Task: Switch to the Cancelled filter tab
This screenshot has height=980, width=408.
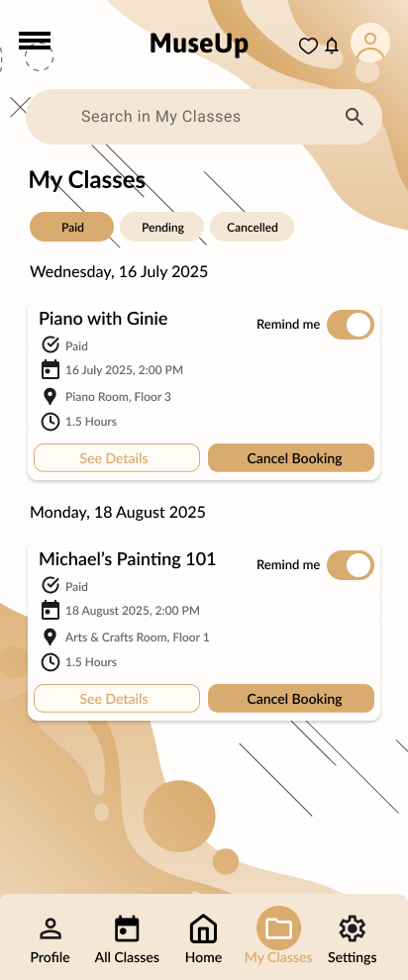Action: [252, 227]
